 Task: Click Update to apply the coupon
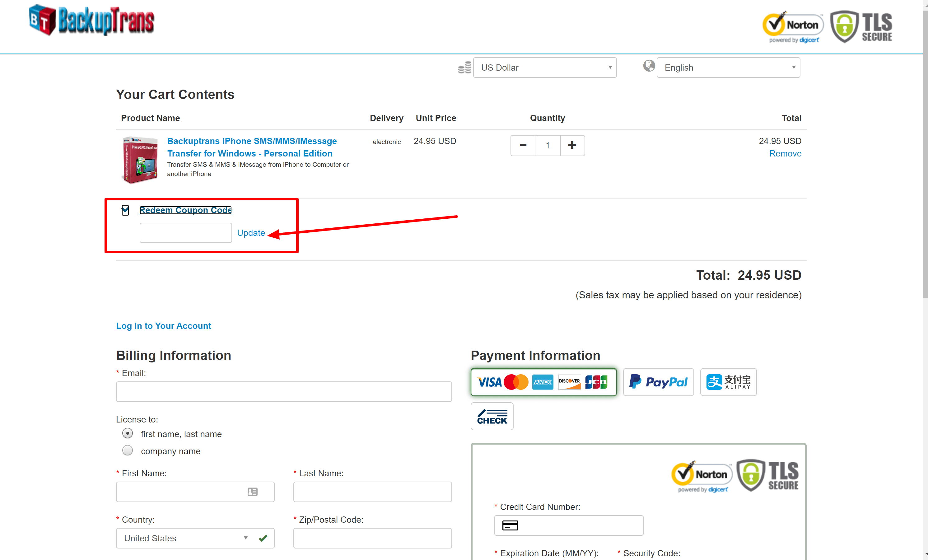click(251, 233)
